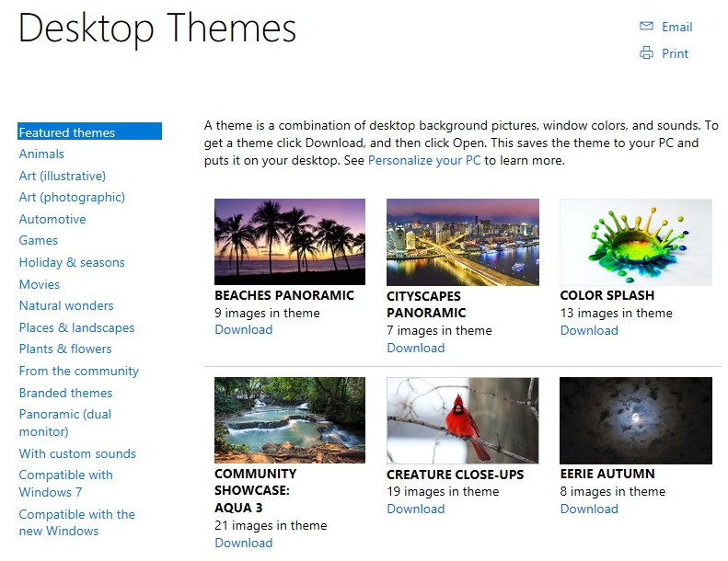Open the Eerie Autumn moon thumbnail
The width and height of the screenshot is (728, 561).
coord(636,420)
